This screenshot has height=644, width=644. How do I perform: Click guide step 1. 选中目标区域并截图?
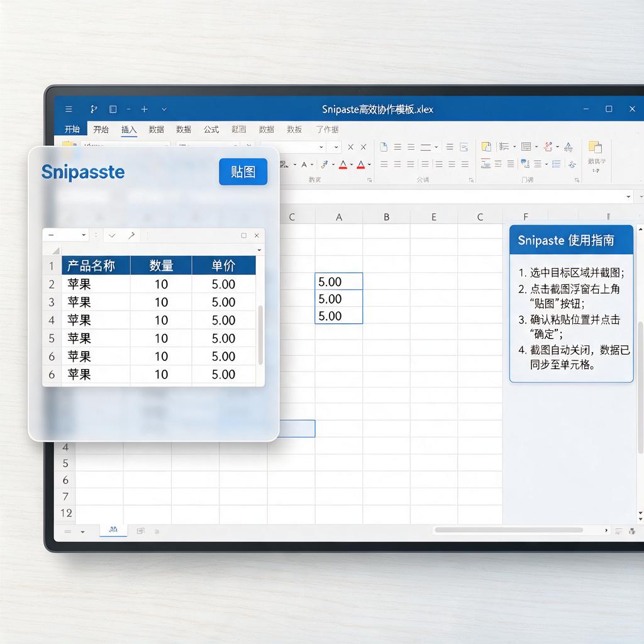(x=571, y=273)
